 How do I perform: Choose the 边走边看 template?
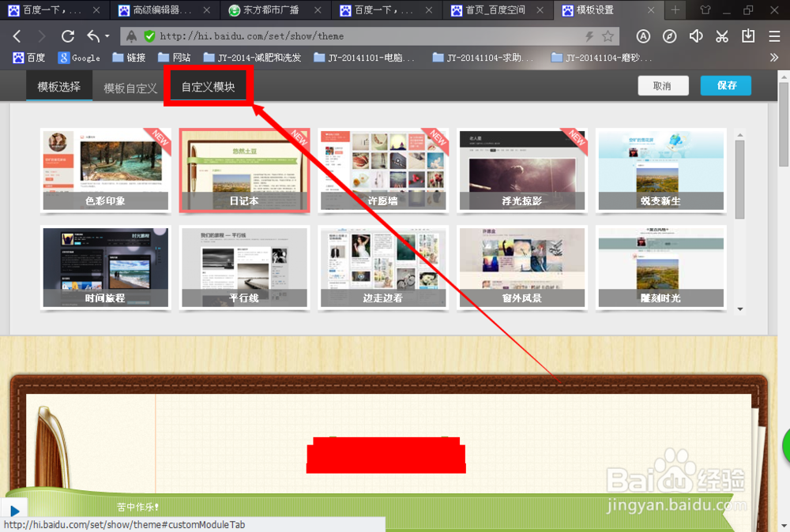pyautogui.click(x=383, y=268)
